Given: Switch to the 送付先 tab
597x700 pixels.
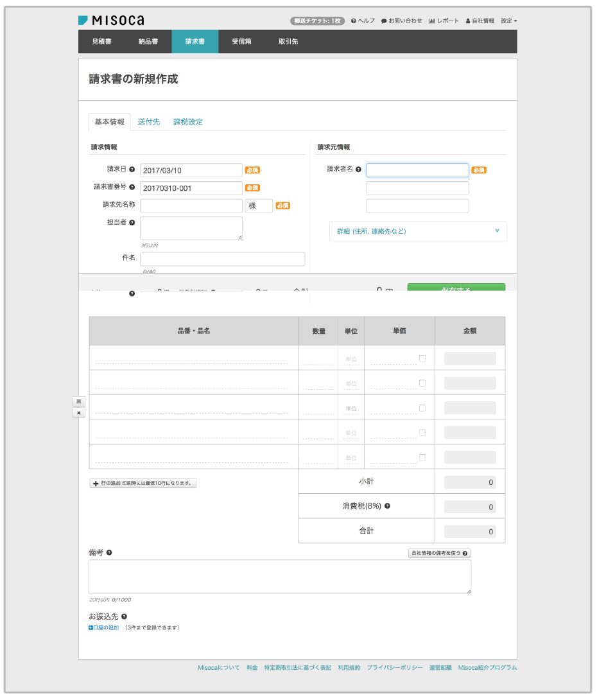Looking at the screenshot, I should [x=149, y=121].
